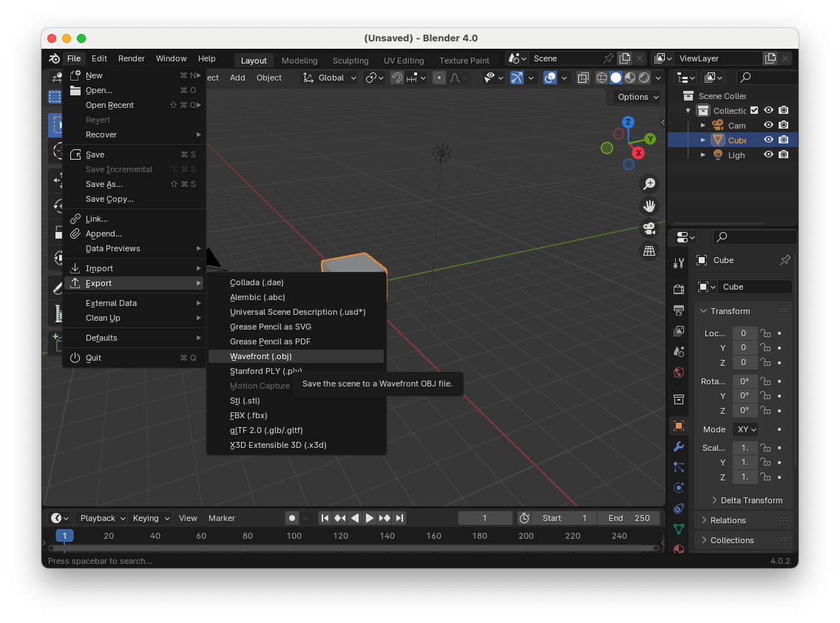Collapse the Collection in outliner
The width and height of the screenshot is (840, 623).
click(x=688, y=111)
